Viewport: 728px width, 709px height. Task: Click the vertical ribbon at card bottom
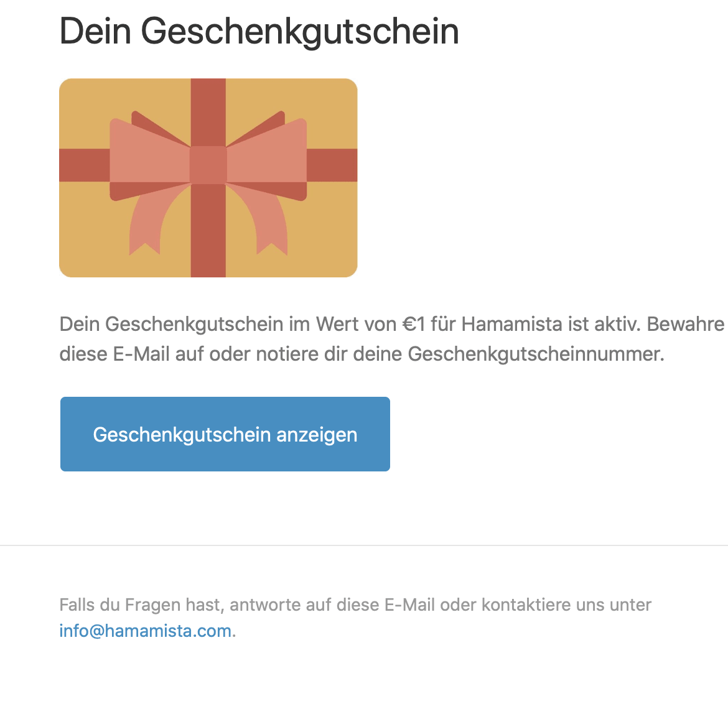[x=208, y=231]
